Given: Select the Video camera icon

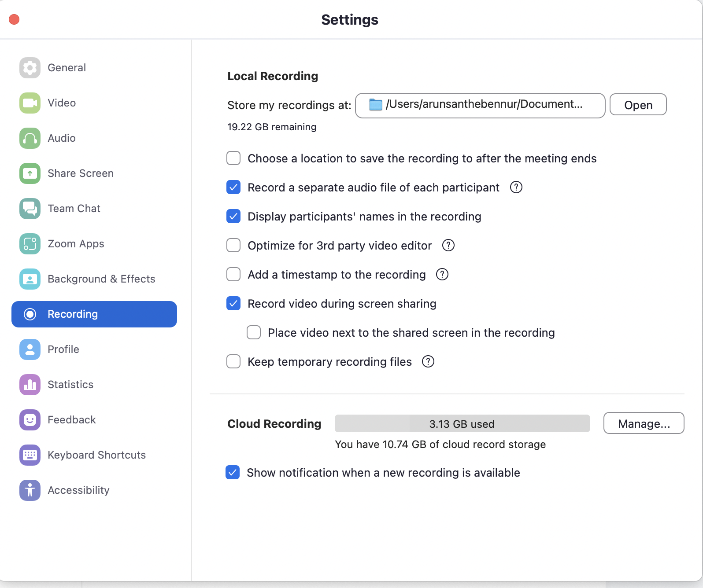Looking at the screenshot, I should [x=30, y=103].
